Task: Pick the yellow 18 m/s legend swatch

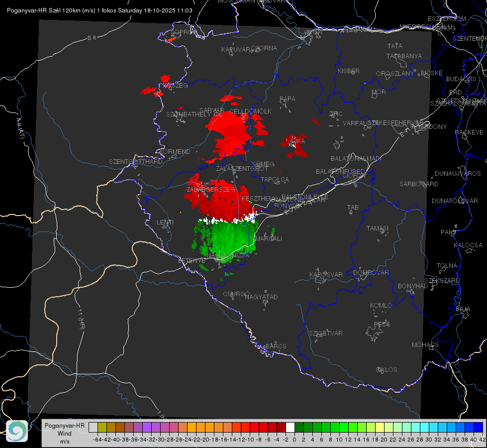Action: coord(380,428)
